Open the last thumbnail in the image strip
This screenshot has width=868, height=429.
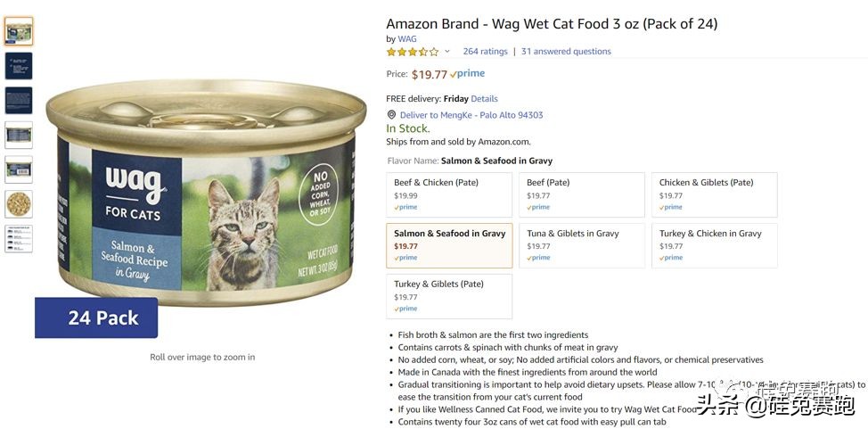click(x=19, y=238)
